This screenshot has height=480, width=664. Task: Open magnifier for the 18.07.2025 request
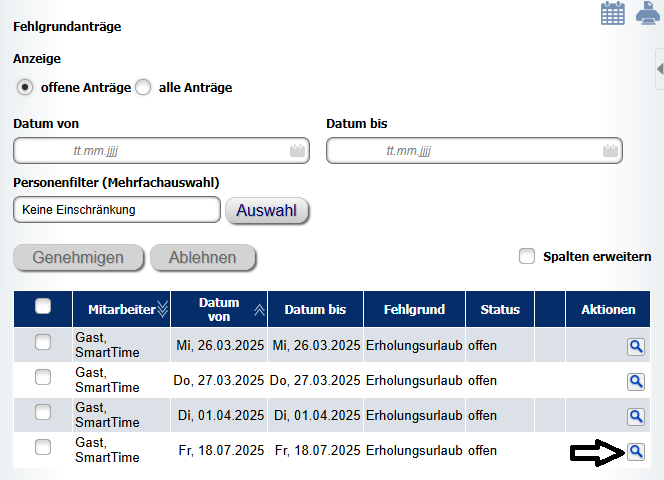[x=636, y=452]
